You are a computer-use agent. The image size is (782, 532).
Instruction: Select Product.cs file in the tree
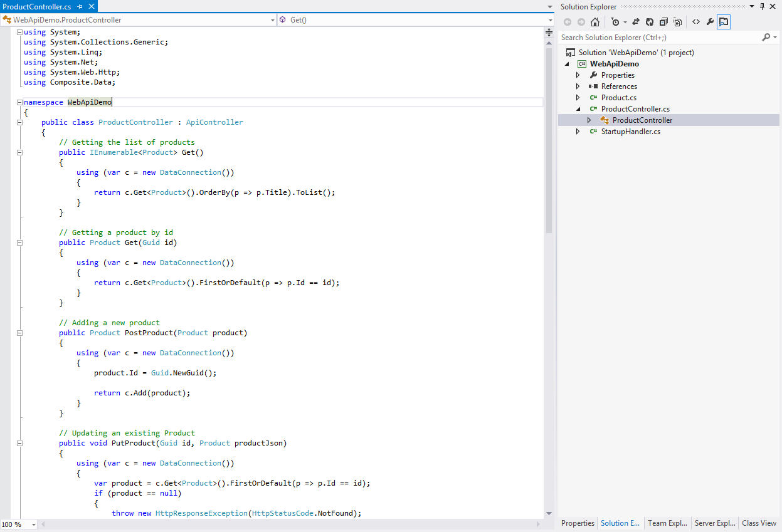tap(618, 98)
